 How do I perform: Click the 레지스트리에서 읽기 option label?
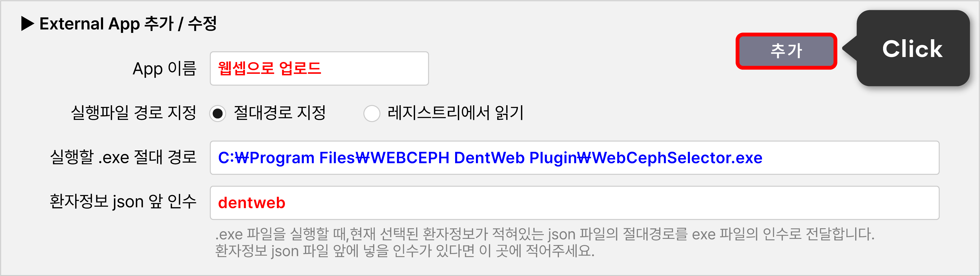pos(455,113)
